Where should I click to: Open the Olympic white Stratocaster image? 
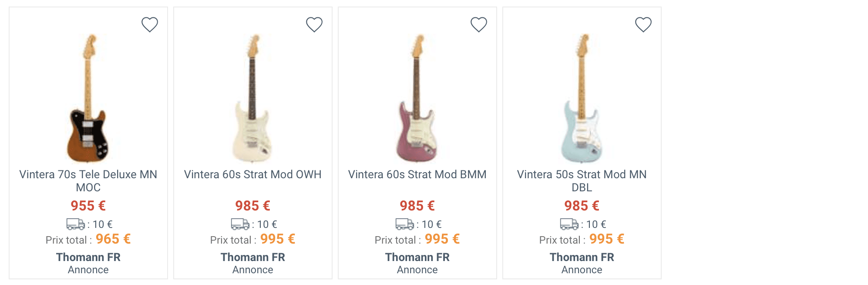click(252, 98)
